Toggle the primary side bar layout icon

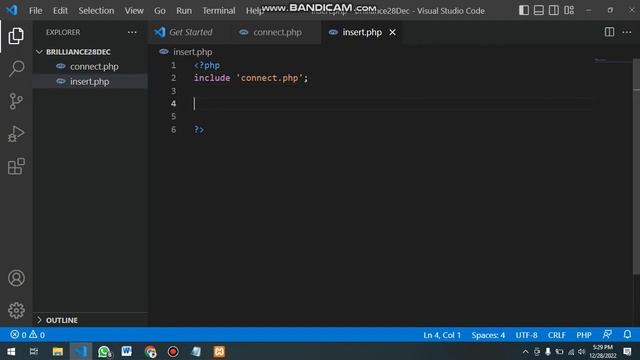524,10
